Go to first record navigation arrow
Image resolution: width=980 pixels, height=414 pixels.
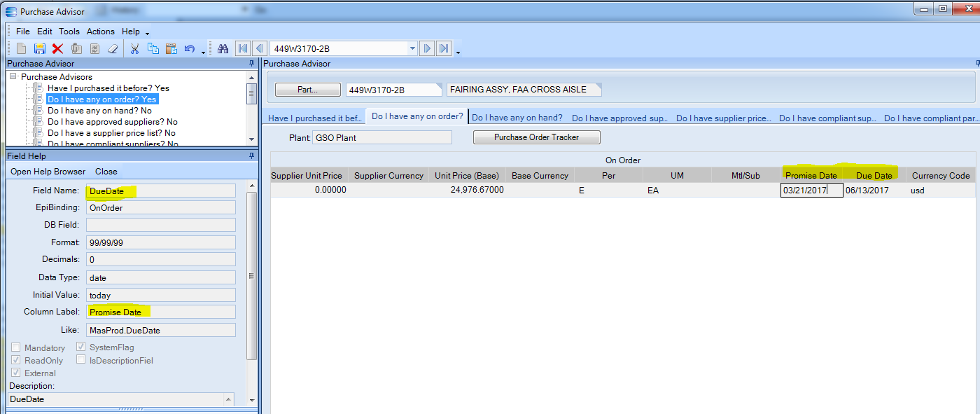point(243,48)
